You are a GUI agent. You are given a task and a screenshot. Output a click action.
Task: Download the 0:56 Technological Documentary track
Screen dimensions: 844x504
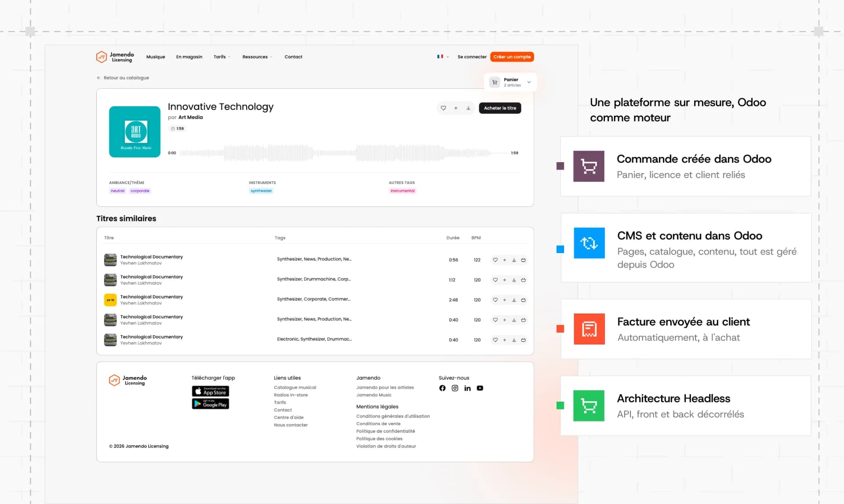[514, 260]
